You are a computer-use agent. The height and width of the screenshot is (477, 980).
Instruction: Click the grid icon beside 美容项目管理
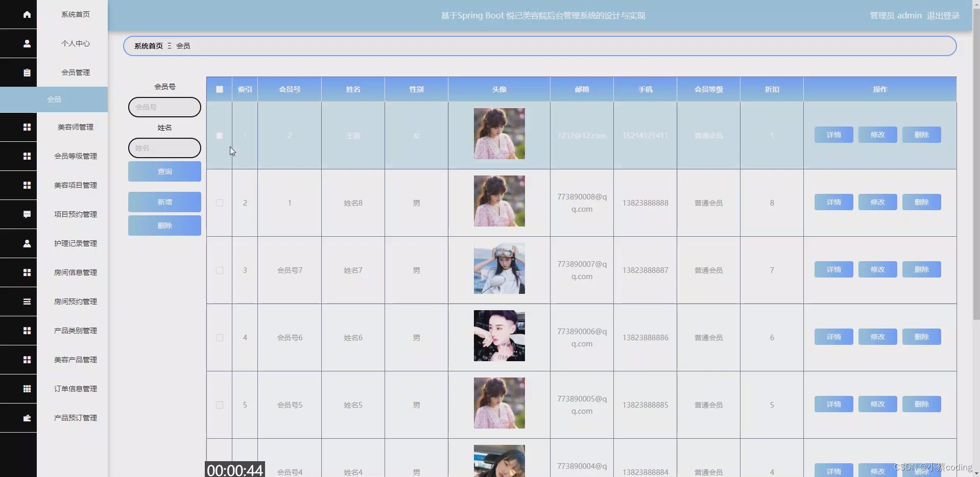tap(27, 185)
